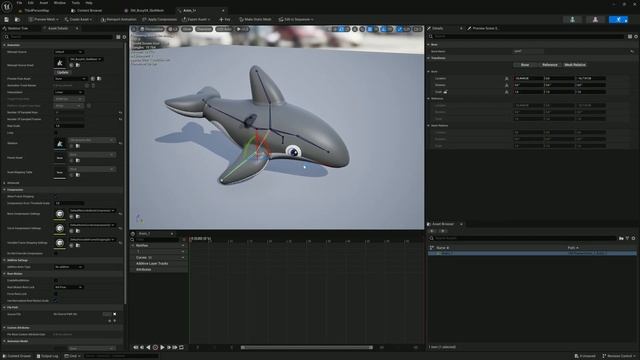Image resolution: width=640 pixels, height=360 pixels.
Task: Open the Export Asset dropdown
Action: pyautogui.click(x=196, y=19)
